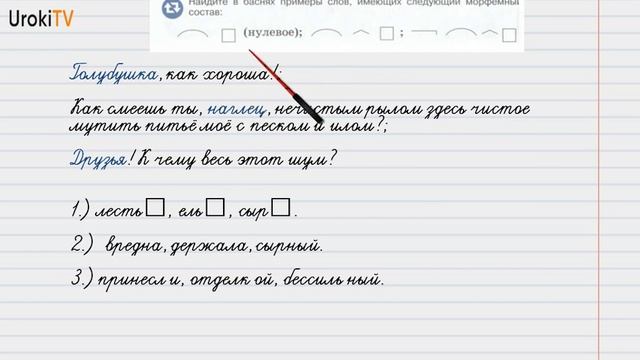Click the word "ель"
The image size is (640, 360).
click(191, 211)
